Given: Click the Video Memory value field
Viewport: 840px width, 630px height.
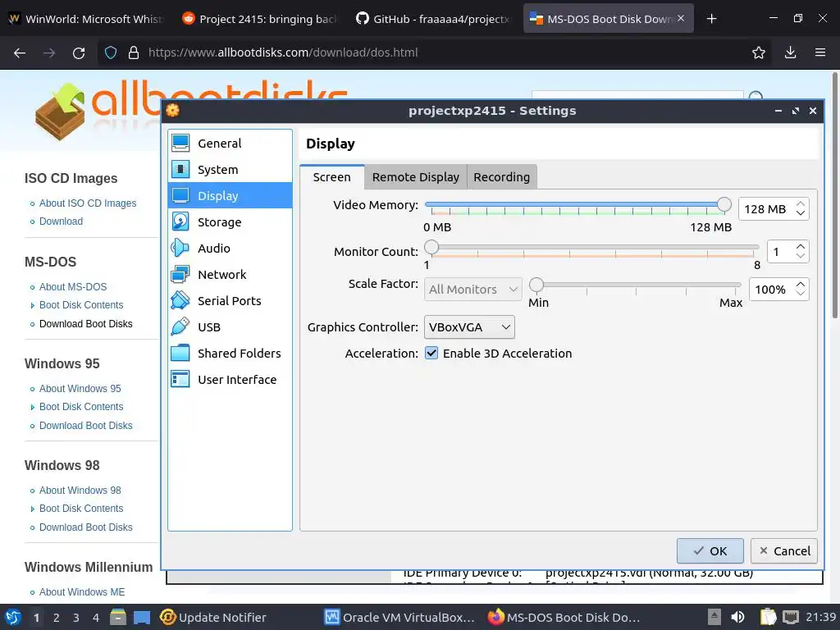Looking at the screenshot, I should point(767,209).
